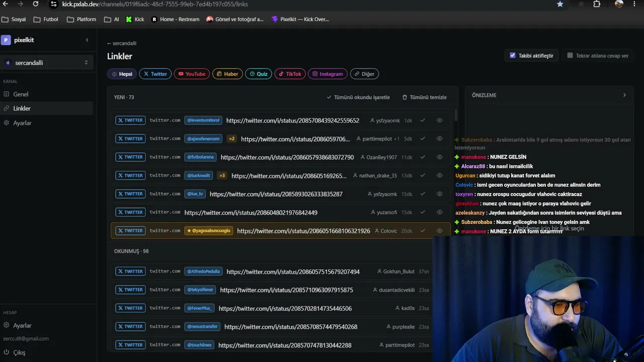Open the tweet link ending in 2086057515679207494
This screenshot has height=362, width=644.
click(293, 271)
